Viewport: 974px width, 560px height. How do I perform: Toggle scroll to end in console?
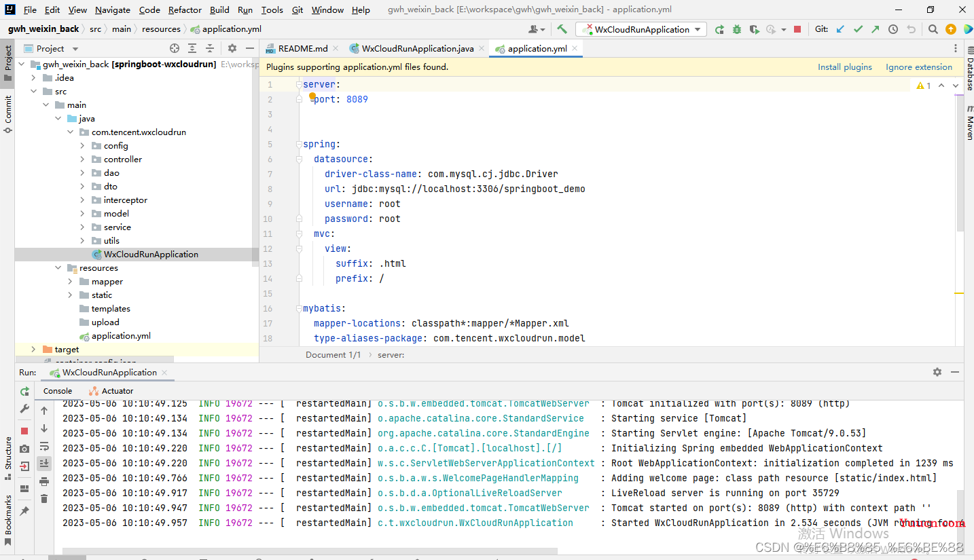[44, 464]
